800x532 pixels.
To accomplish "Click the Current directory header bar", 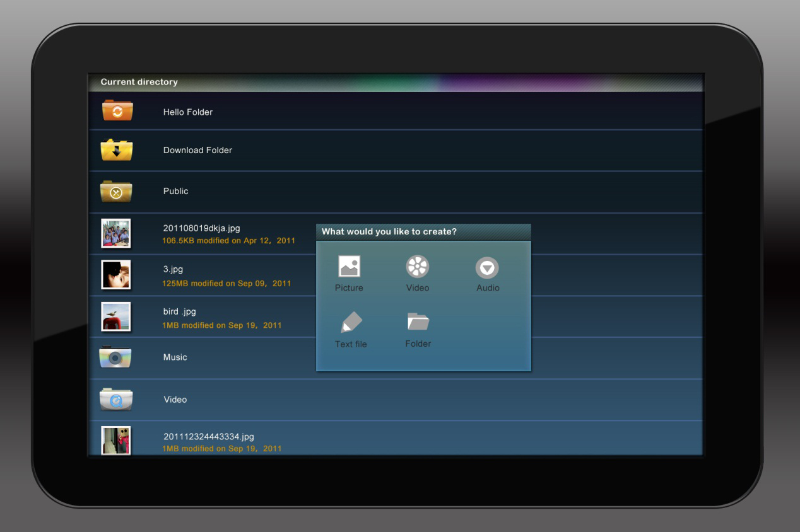I will point(395,82).
